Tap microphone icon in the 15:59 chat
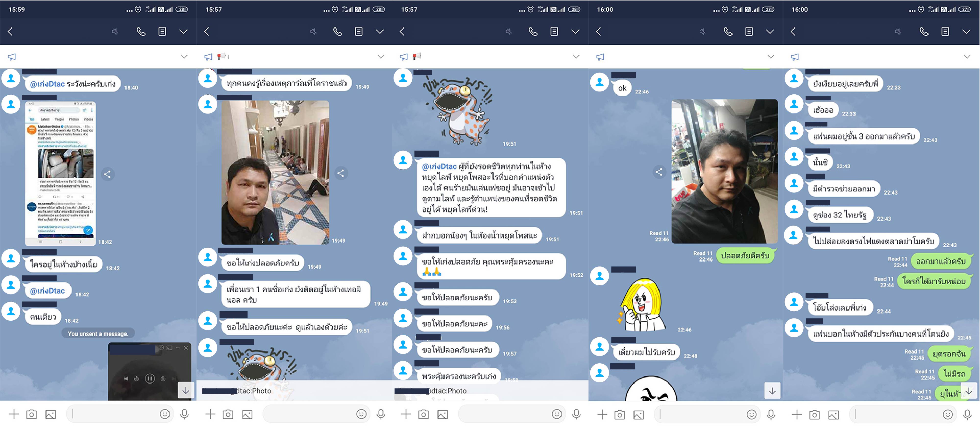This screenshot has width=980, height=430. pos(184,414)
